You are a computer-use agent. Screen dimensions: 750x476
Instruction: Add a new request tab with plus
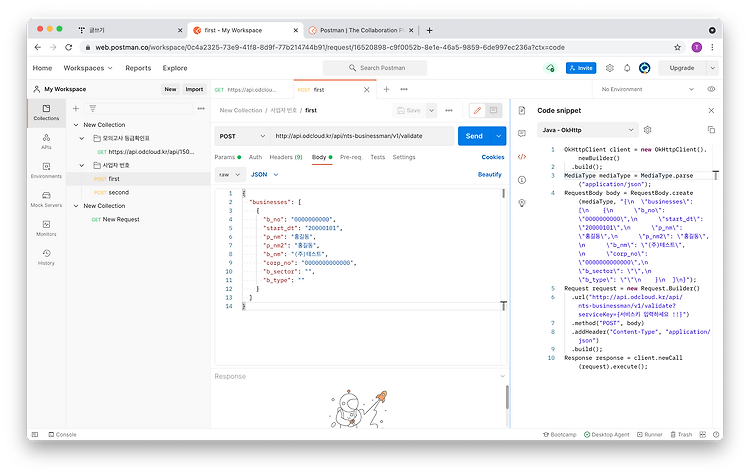386,89
